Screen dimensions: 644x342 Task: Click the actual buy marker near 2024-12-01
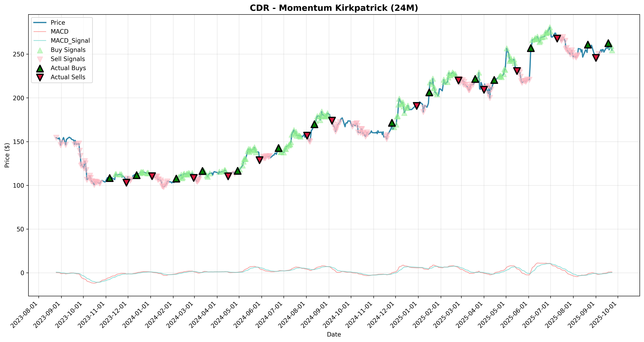[392, 123]
